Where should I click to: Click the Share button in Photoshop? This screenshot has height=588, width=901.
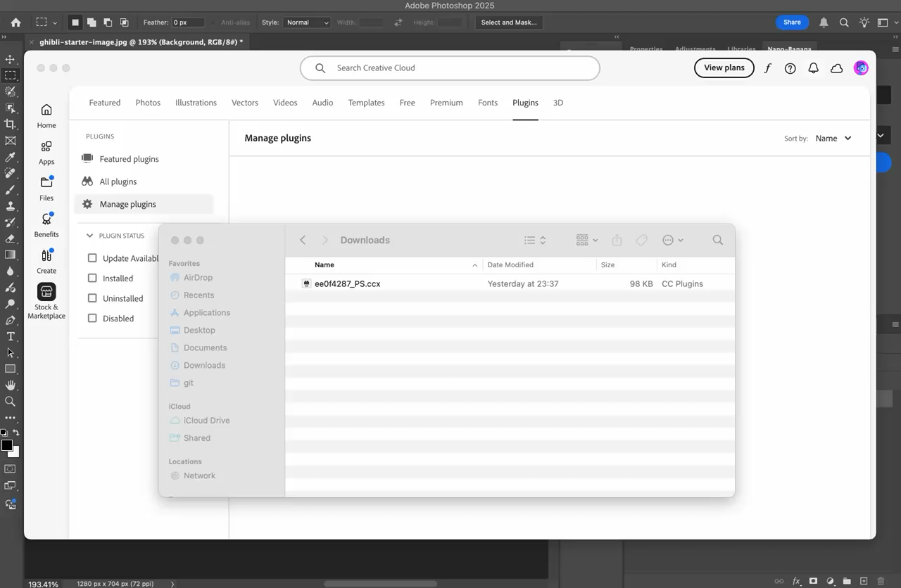tap(792, 22)
